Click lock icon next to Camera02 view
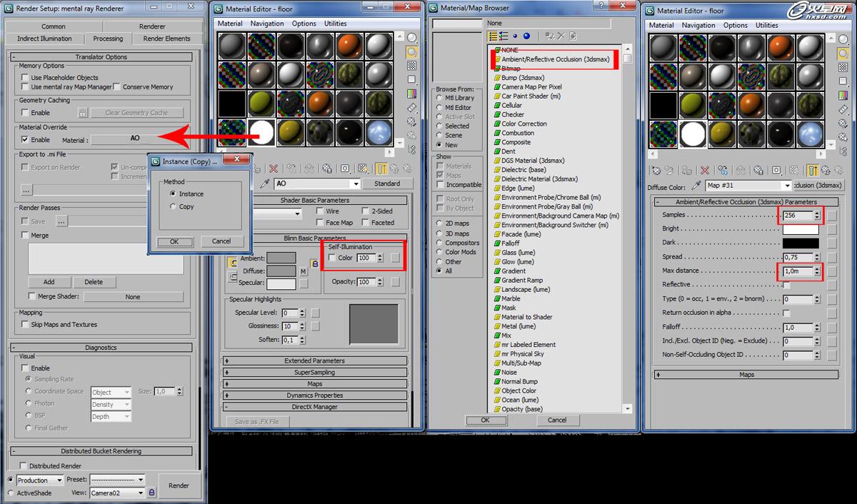Viewport: 857px width, 504px height. pyautogui.click(x=151, y=493)
